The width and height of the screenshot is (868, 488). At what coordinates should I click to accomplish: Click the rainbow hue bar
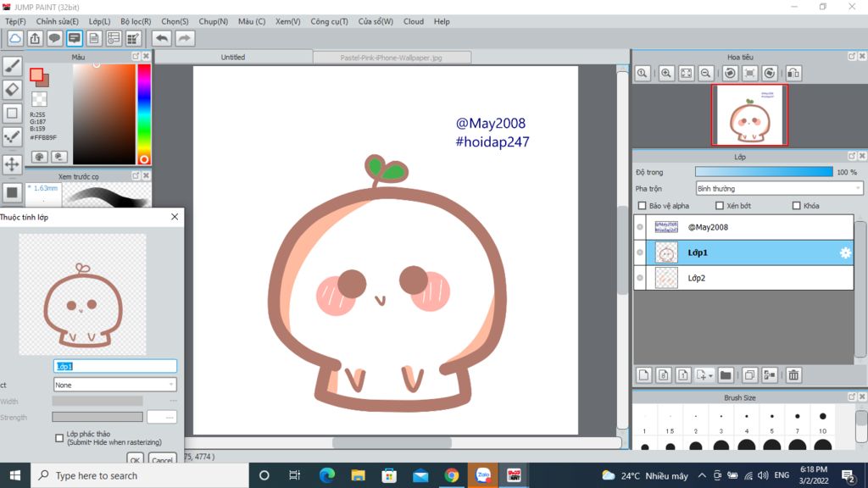click(144, 114)
